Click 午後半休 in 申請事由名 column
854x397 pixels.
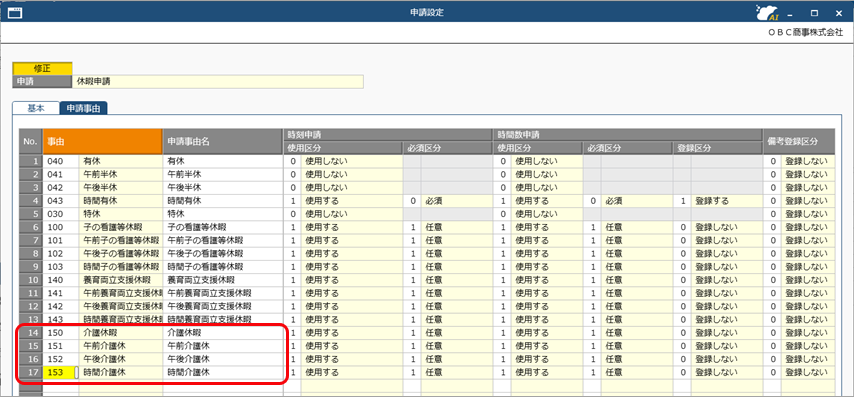[x=222, y=187]
